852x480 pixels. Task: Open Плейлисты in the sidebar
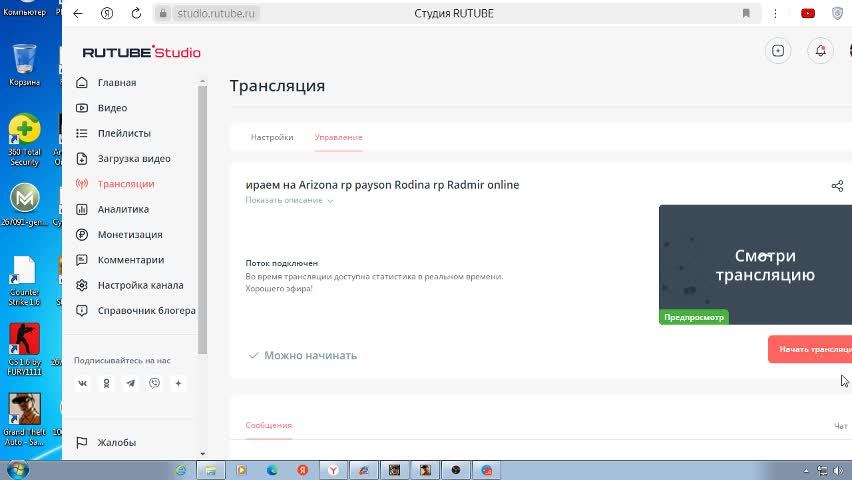click(114, 133)
